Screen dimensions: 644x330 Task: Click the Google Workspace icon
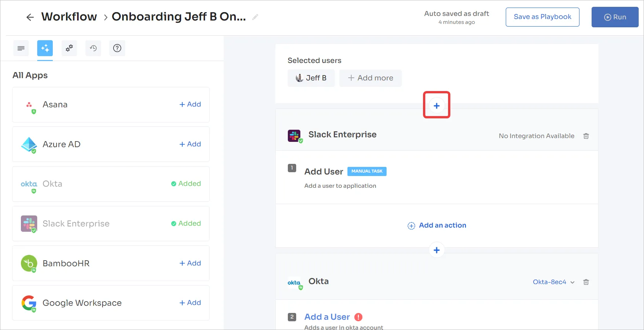click(x=29, y=303)
